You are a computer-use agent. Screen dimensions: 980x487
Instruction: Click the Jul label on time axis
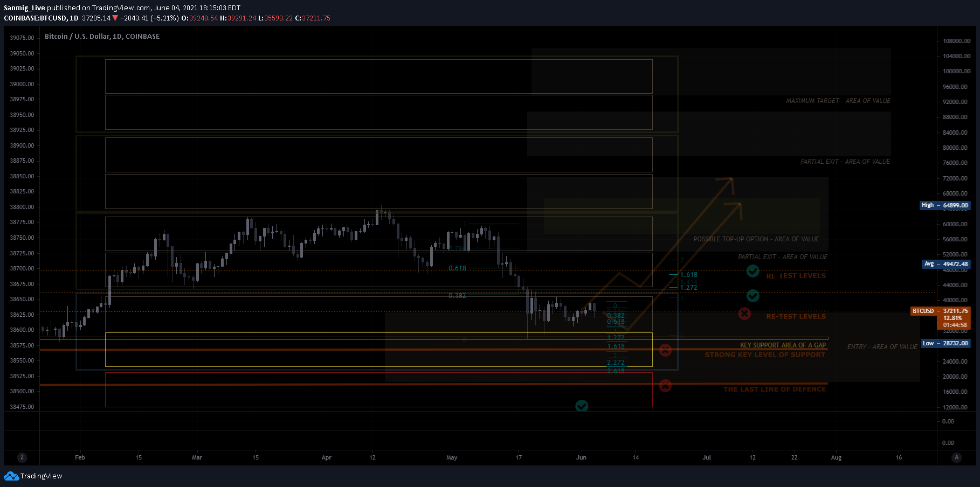707,457
